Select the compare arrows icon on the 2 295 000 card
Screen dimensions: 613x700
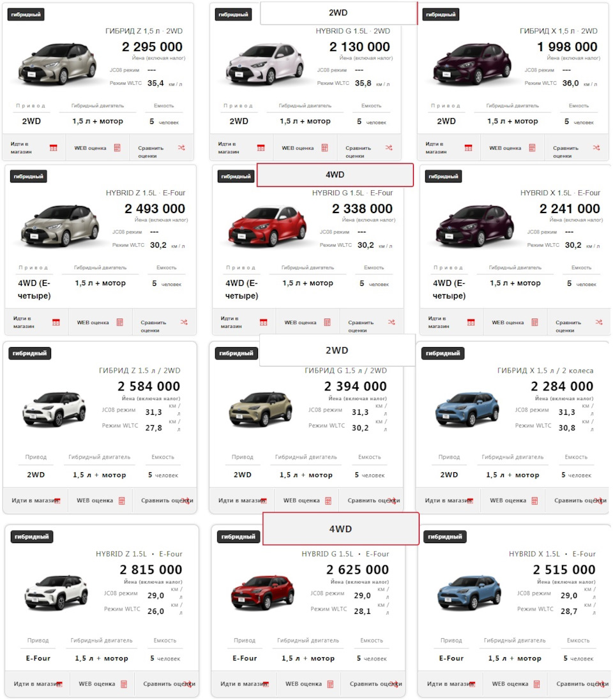click(x=181, y=147)
